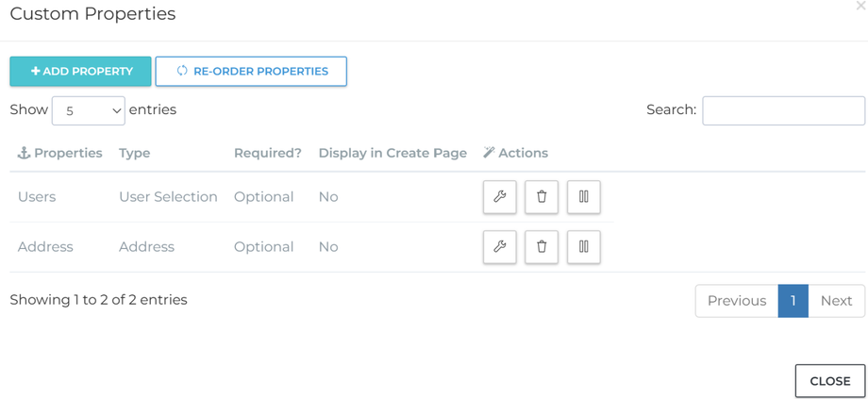868x399 pixels.
Task: Sort by the Properties column header
Action: 60,153
